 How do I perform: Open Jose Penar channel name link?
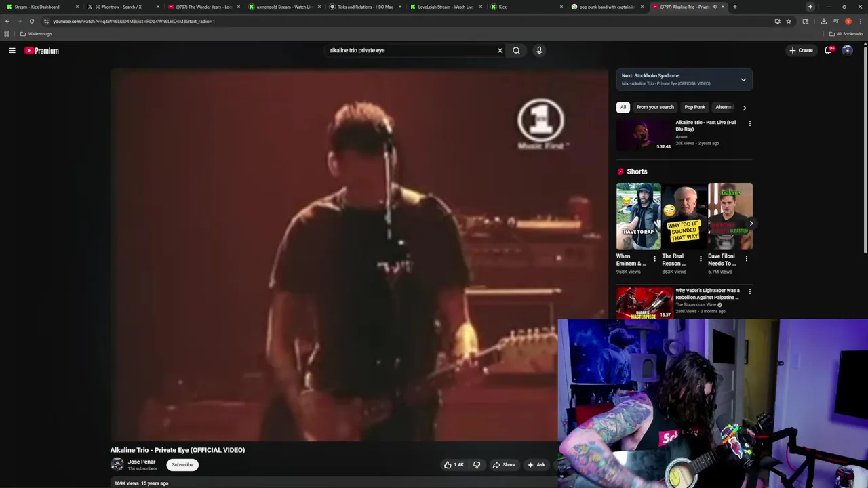(142, 462)
